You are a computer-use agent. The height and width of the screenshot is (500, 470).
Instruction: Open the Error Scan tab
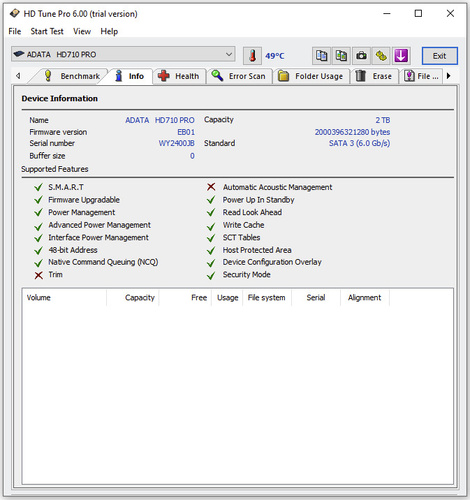[x=239, y=76]
